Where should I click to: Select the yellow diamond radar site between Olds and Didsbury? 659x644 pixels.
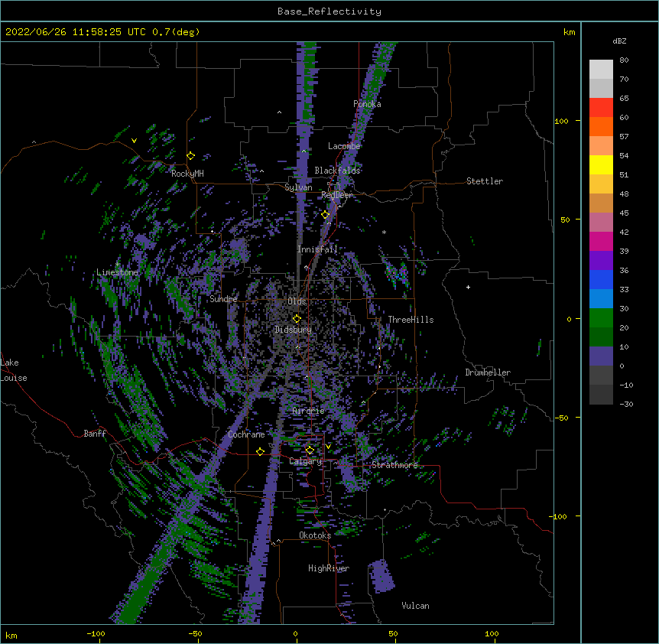[x=297, y=319]
